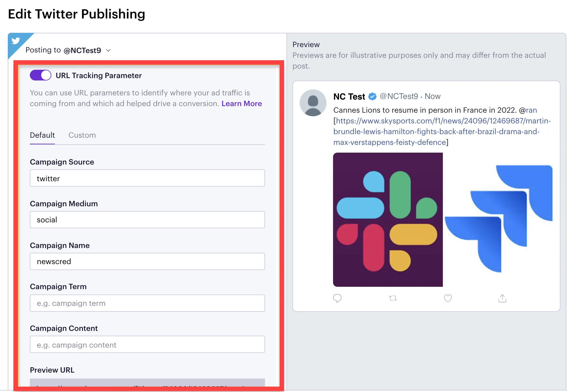Image resolution: width=567 pixels, height=392 pixels.
Task: Click the Slack logo image thumbnail
Action: (388, 220)
